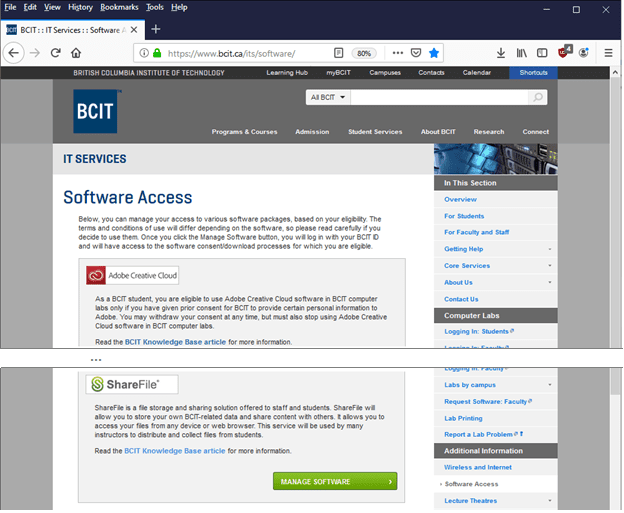The width and height of the screenshot is (624, 513).
Task: Open Contact Us sidebar link
Action: 461,299
